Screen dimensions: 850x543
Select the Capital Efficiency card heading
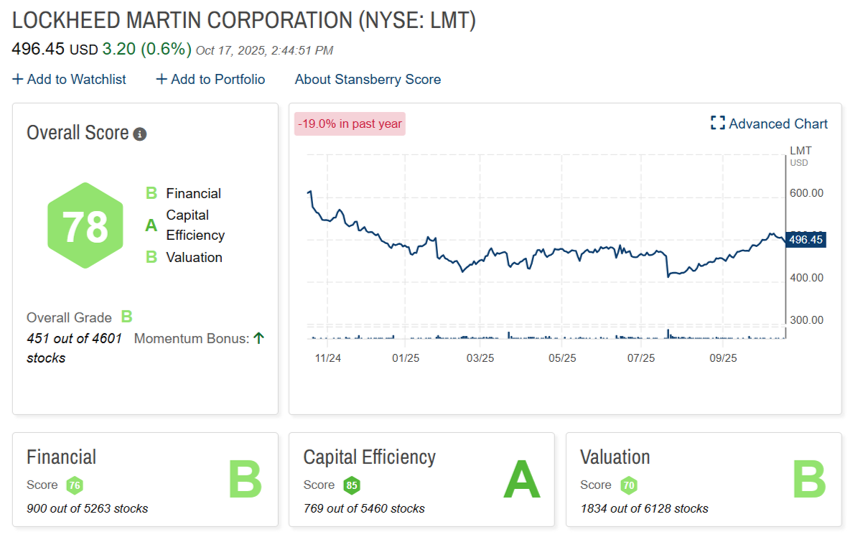click(x=369, y=457)
